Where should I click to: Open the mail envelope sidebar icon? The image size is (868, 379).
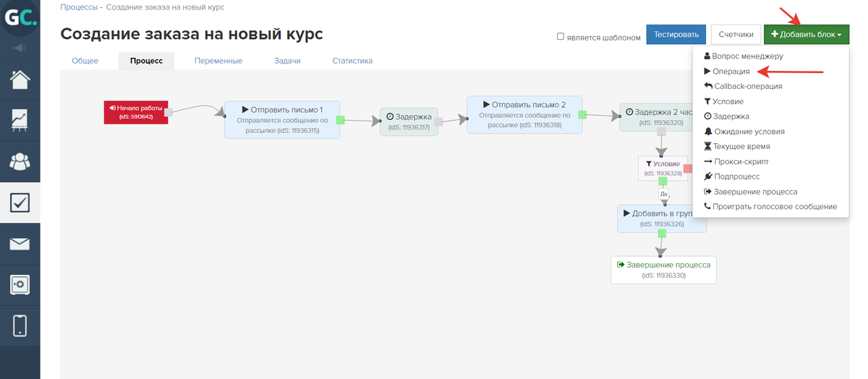pyautogui.click(x=20, y=244)
